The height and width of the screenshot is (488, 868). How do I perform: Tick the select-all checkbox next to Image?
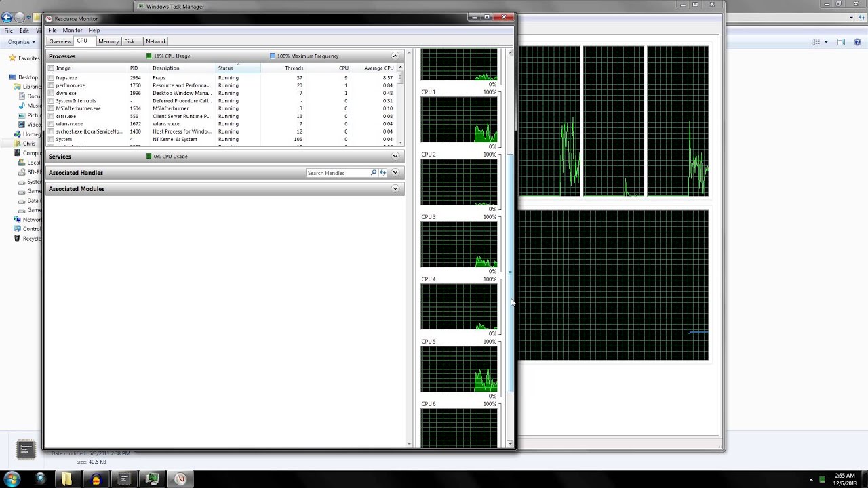click(x=51, y=68)
